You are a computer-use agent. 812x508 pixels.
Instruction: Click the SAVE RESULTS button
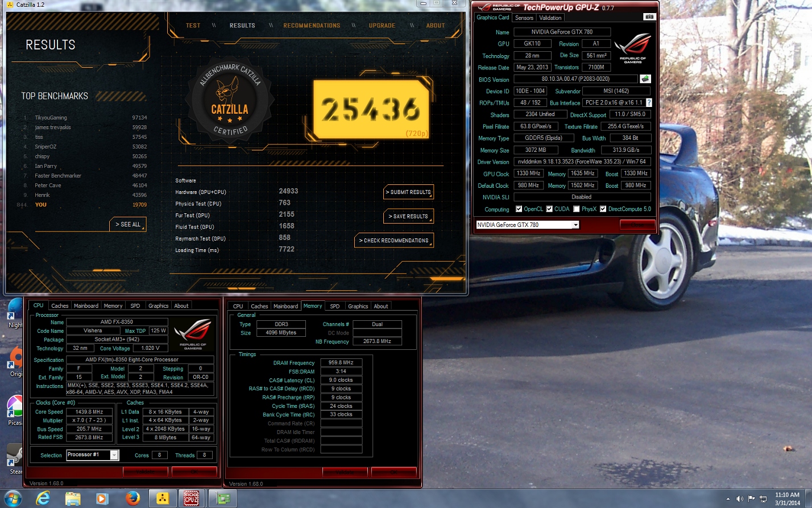pos(408,216)
